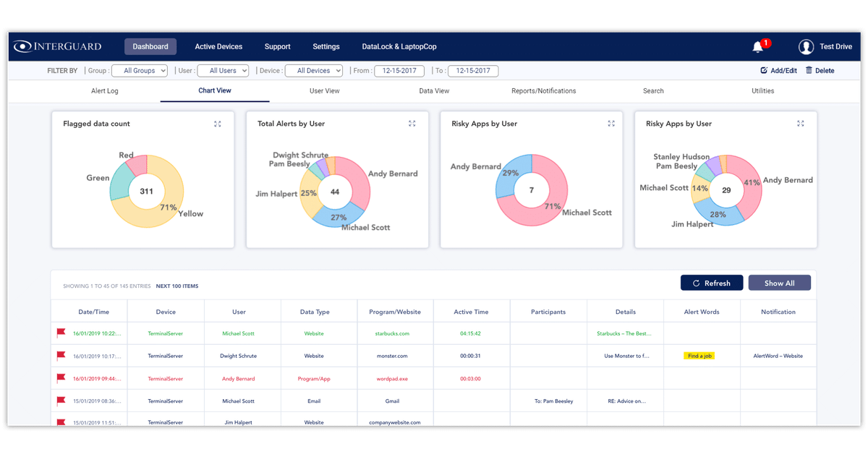Expand the Risky Apps chart showing total 7
Screen dimensions: 868x457
611,124
